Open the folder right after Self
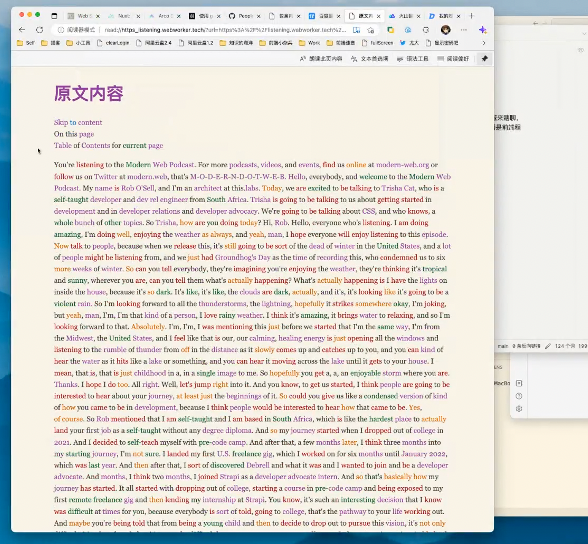 50,43
